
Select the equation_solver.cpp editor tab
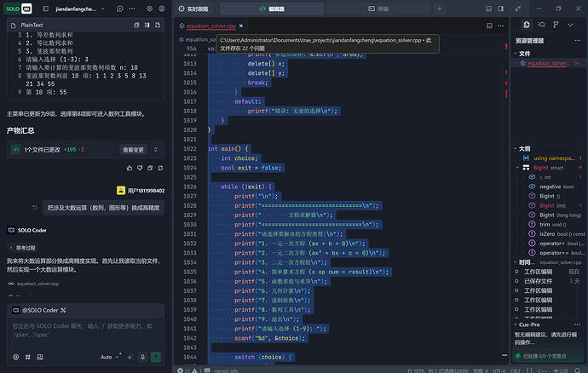pyautogui.click(x=211, y=26)
